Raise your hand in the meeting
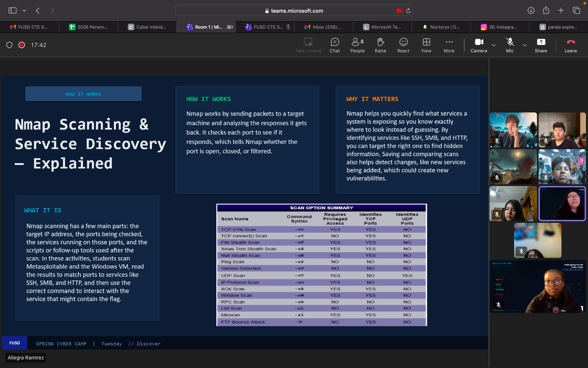Viewport: 588px width, 368px height. click(380, 45)
